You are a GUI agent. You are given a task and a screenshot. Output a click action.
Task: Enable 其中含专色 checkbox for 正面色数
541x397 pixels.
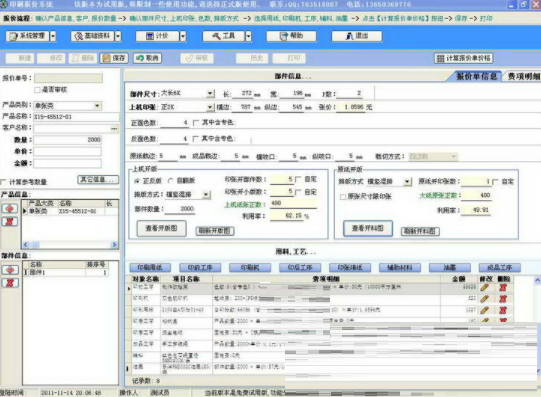click(196, 123)
